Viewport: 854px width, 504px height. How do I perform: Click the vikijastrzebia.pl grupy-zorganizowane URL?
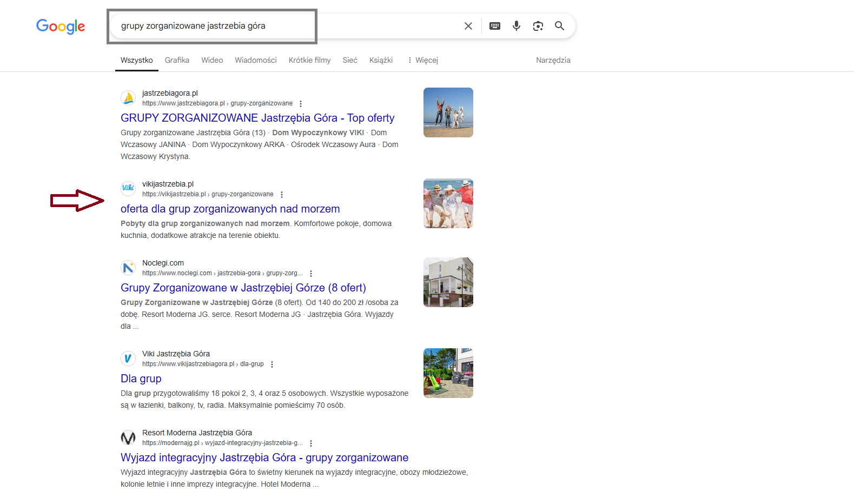click(x=208, y=194)
